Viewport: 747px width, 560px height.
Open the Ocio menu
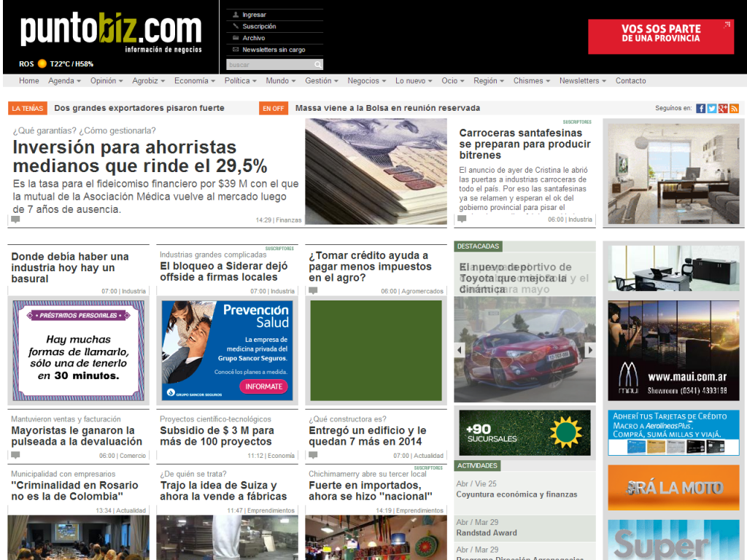pyautogui.click(x=452, y=81)
